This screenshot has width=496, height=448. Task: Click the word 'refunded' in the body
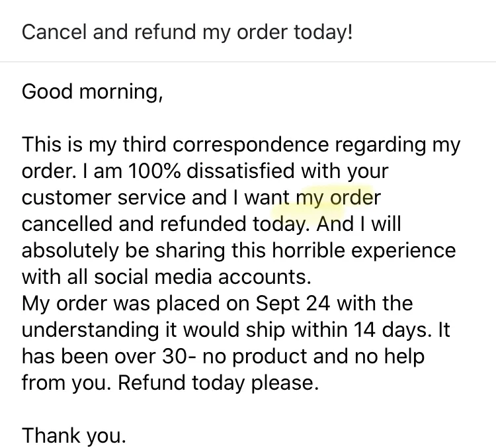pos(203,224)
